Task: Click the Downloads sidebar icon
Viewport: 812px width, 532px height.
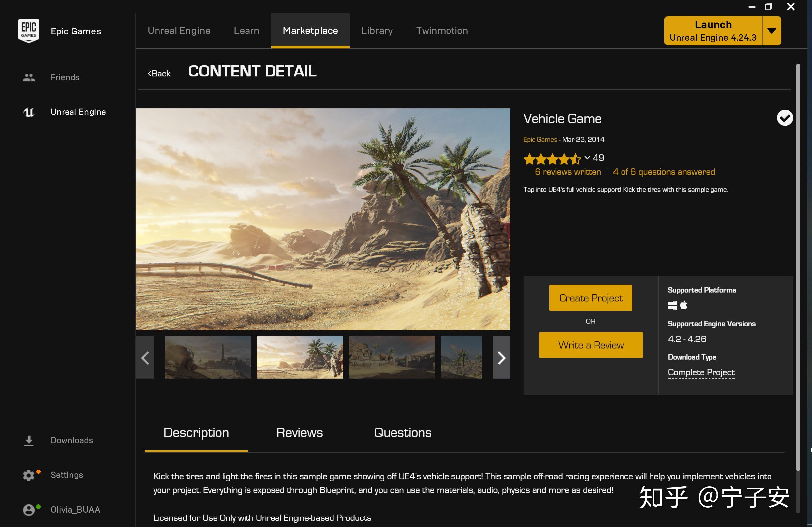Action: tap(28, 440)
